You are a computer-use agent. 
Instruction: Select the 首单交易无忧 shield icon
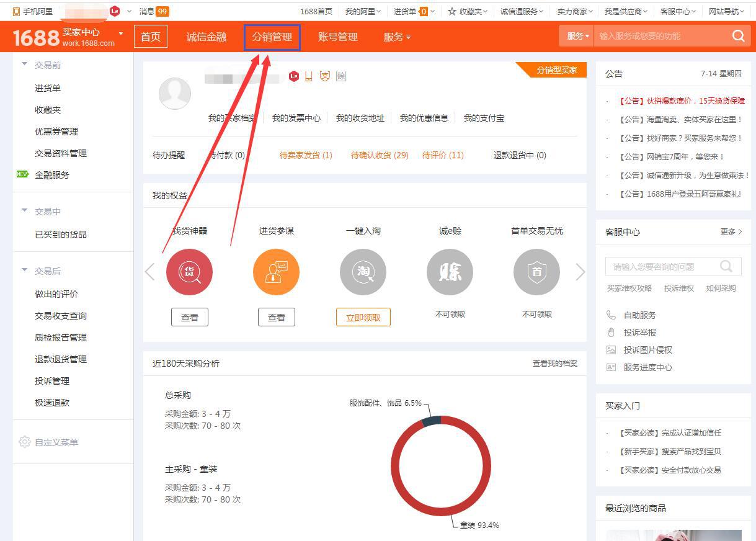point(536,271)
